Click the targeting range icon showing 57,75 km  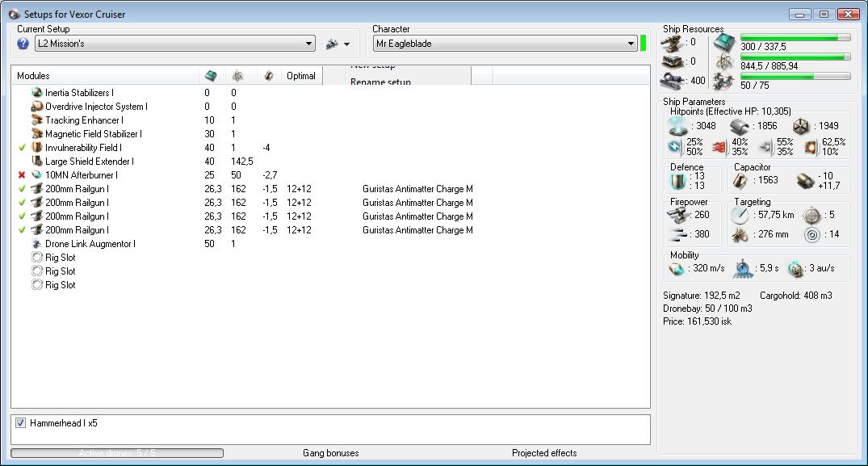pos(740,216)
